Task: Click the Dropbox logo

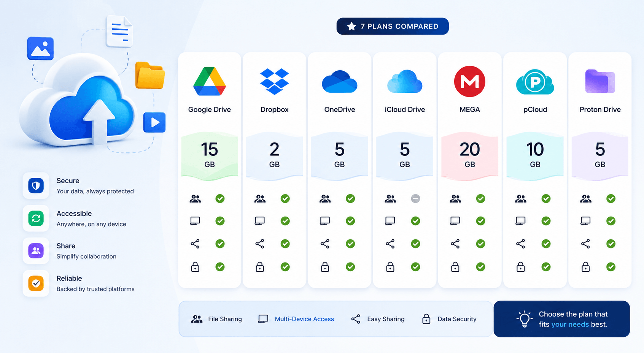Action: coord(274,81)
